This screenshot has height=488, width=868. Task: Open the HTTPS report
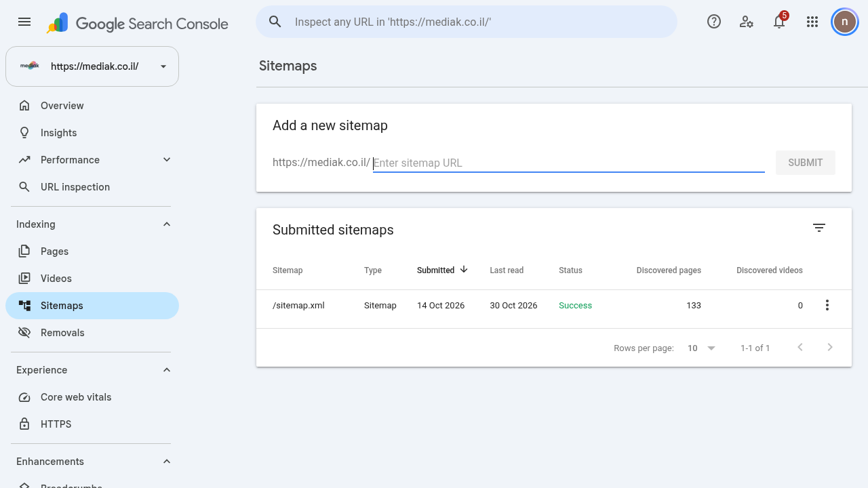pos(92,424)
